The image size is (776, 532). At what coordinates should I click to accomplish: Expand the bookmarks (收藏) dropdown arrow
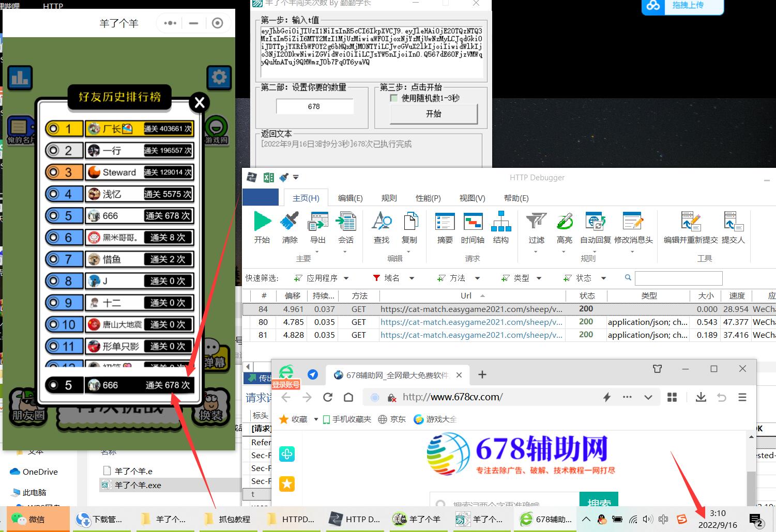(316, 419)
